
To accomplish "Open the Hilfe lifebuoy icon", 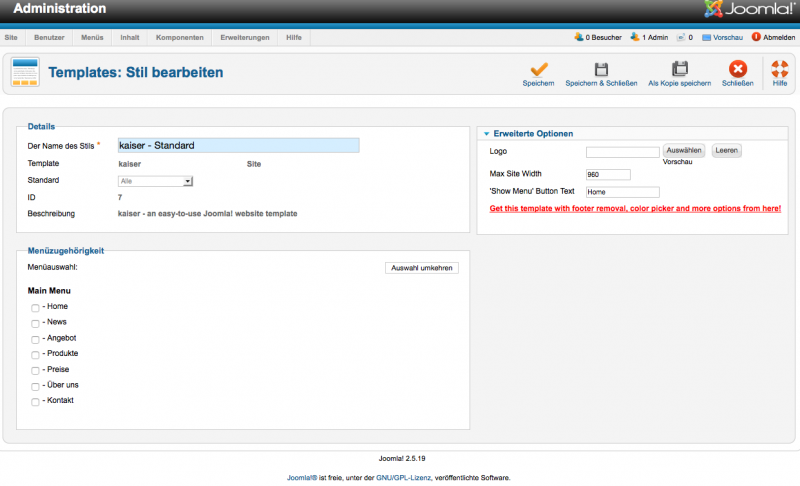I will (x=780, y=69).
